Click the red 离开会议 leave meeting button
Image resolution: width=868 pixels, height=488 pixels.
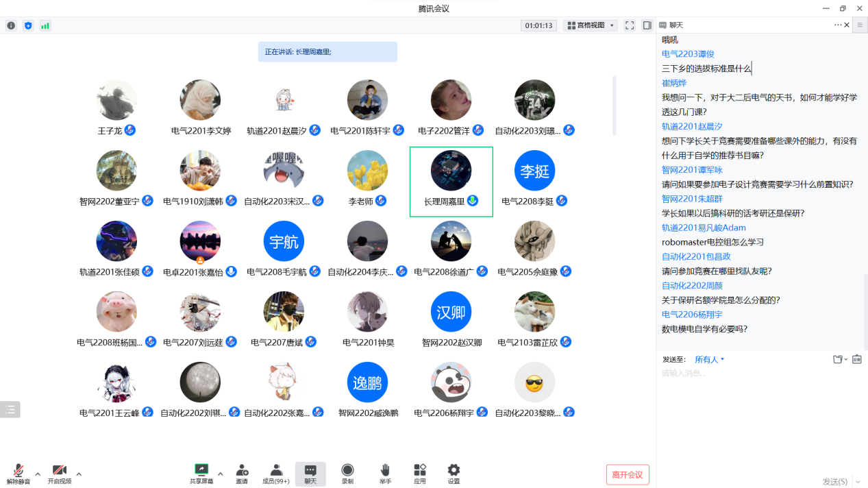pos(627,475)
